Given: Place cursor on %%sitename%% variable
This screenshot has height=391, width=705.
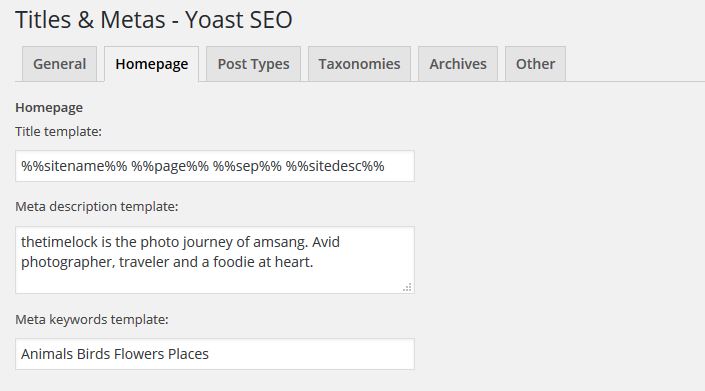Looking at the screenshot, I should click(x=74, y=166).
